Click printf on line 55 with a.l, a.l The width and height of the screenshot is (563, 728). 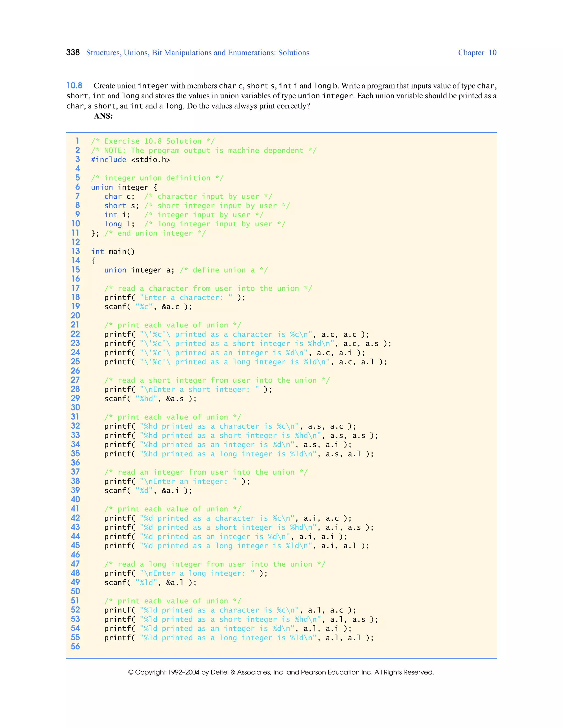(239, 638)
